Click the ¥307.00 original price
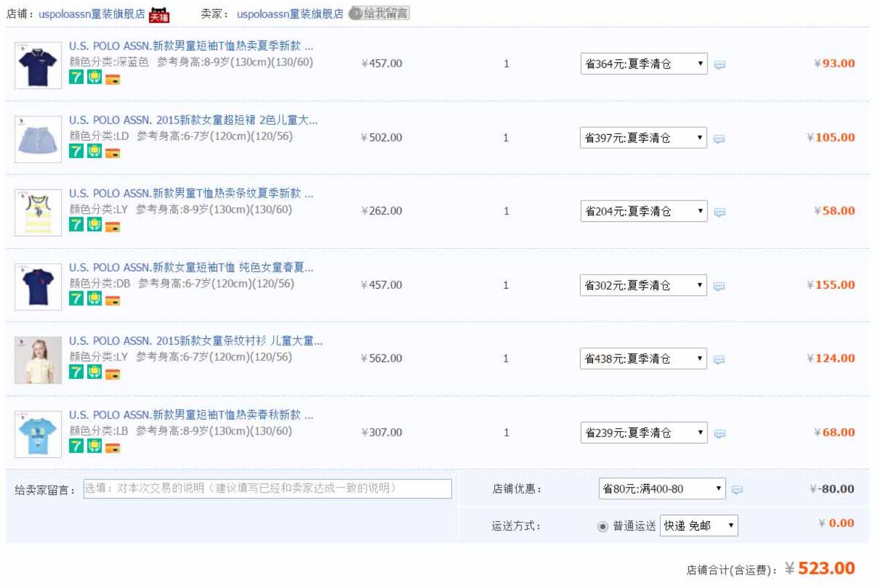Viewport: 876px width, 588px height. [382, 432]
